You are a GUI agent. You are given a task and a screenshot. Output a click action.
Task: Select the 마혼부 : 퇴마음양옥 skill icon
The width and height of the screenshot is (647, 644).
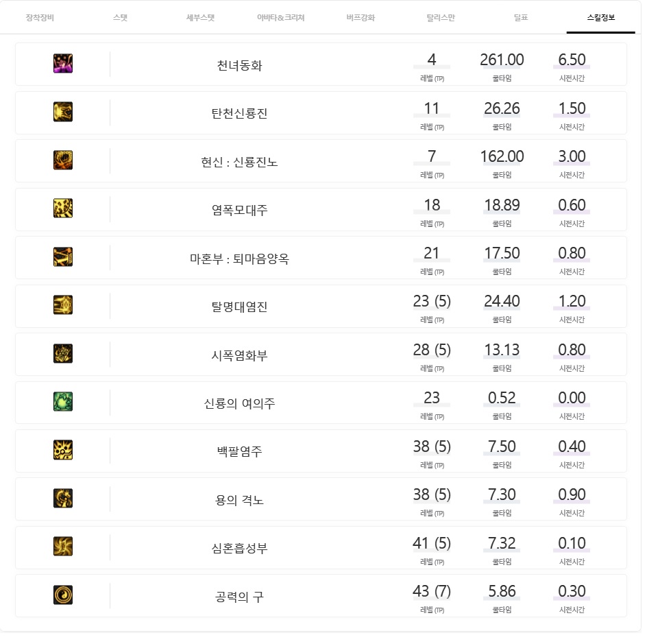(63, 257)
